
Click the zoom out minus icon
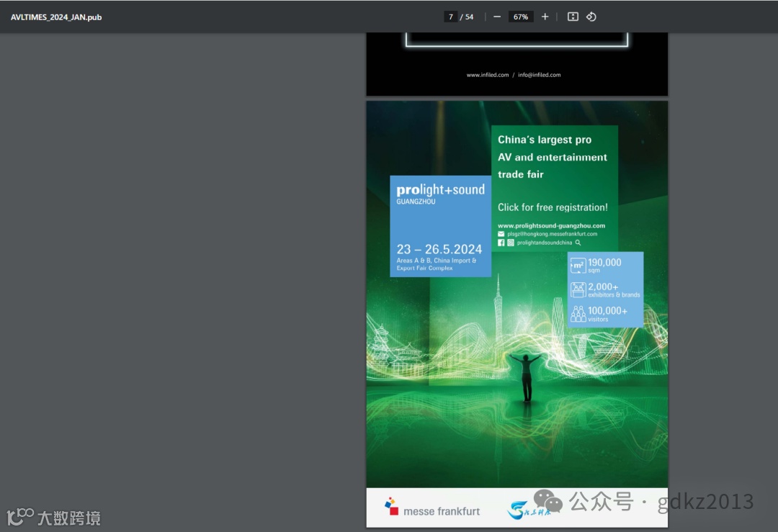point(496,17)
